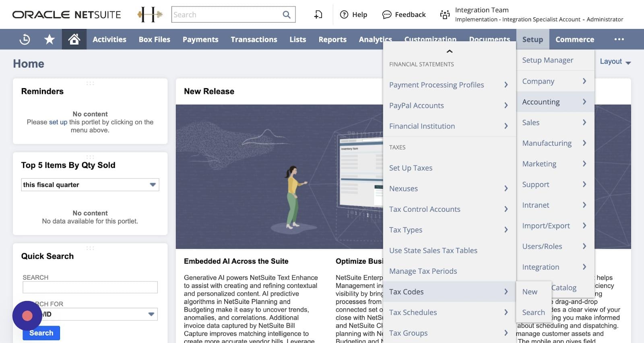The width and height of the screenshot is (644, 343).
Task: Click the Quick Search text field
Action: (90, 287)
